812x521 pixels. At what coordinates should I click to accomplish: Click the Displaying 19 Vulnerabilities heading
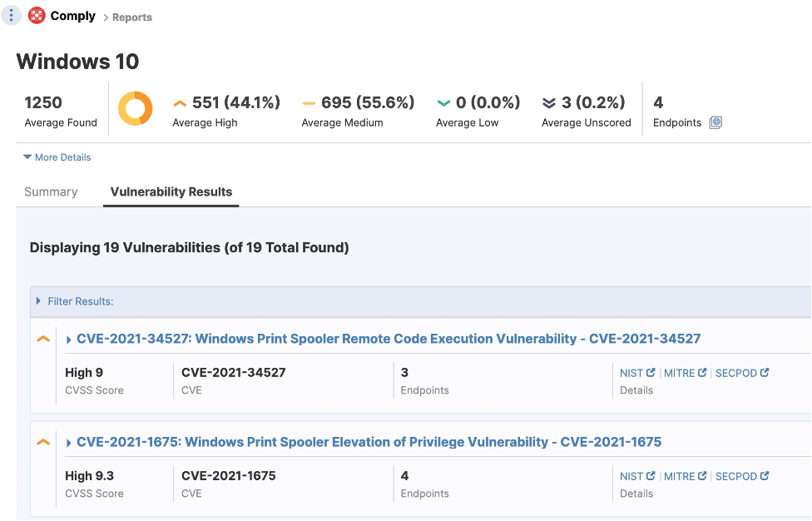189,247
